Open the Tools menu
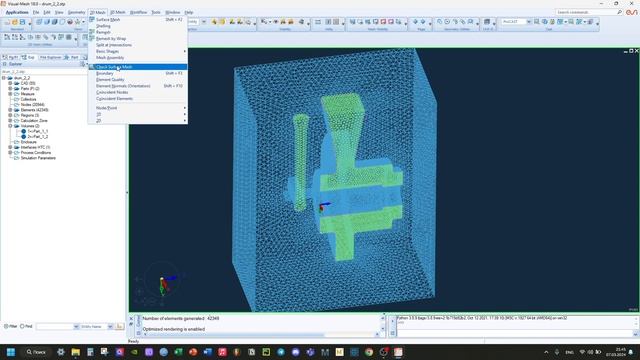The width and height of the screenshot is (640, 360). coord(156,12)
